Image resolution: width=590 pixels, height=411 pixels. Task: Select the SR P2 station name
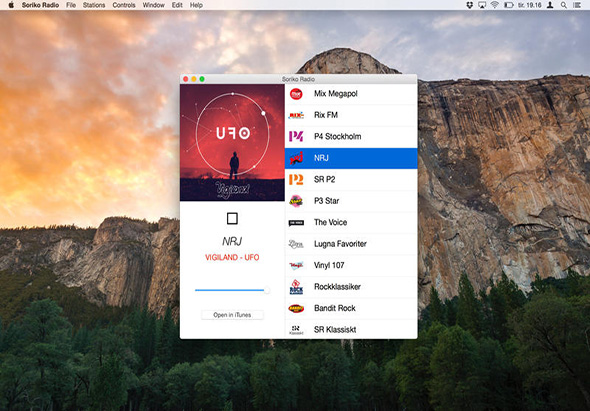[324, 180]
